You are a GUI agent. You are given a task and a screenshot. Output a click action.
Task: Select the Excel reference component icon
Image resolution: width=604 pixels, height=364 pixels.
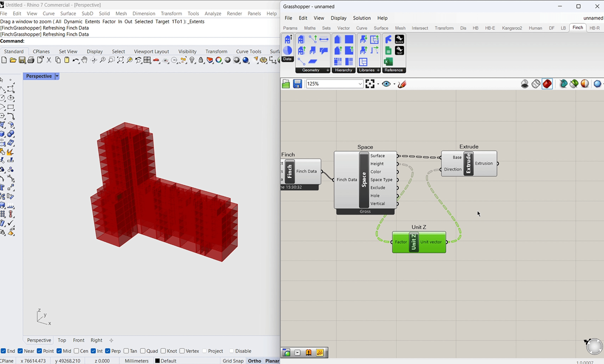pos(388,62)
